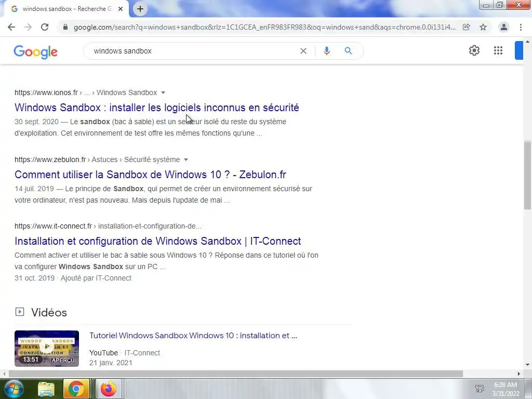
Task: Click the horizontal scrollbar thumb
Action: pyautogui.click(x=236, y=374)
